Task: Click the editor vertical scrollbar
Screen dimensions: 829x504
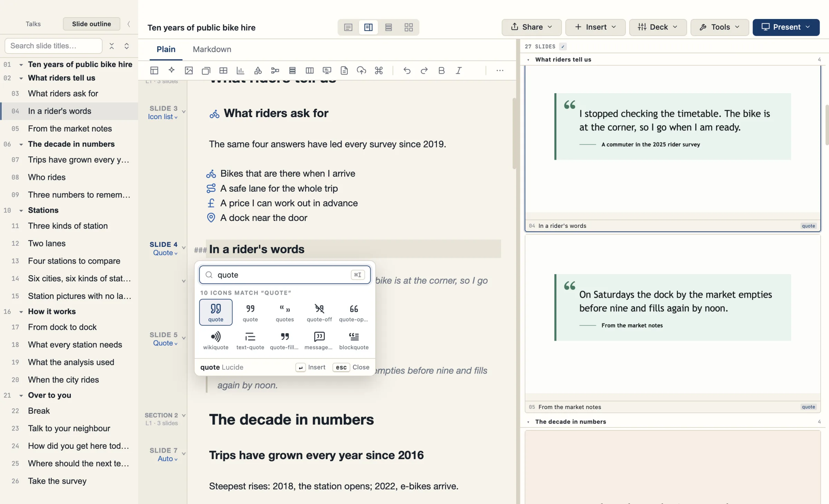Action: (514, 134)
